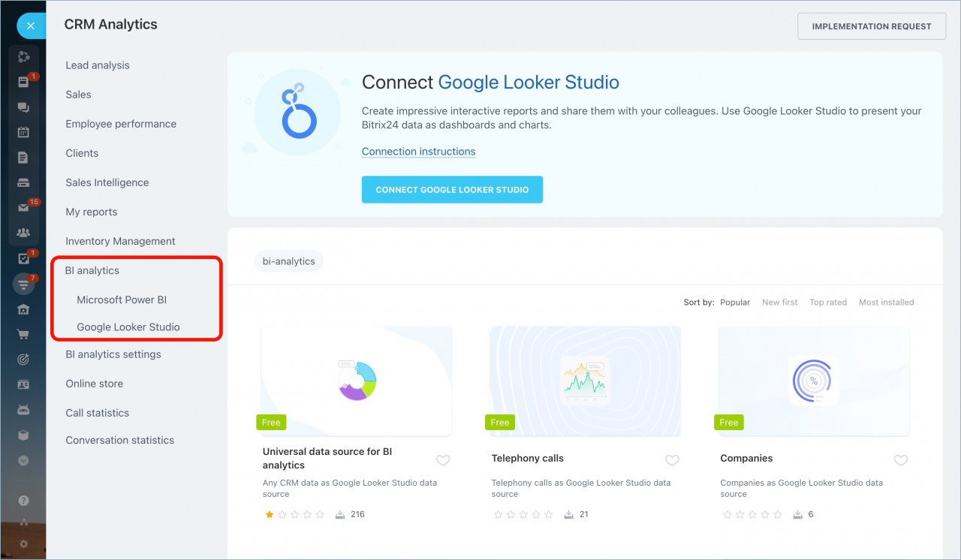This screenshot has height=560, width=961.
Task: Open Inventory Management analytics
Action: (x=120, y=241)
